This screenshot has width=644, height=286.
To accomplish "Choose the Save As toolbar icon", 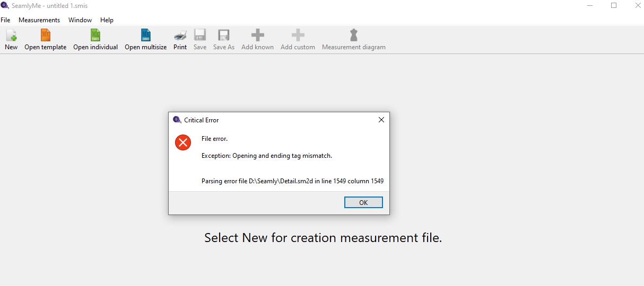I will (224, 36).
